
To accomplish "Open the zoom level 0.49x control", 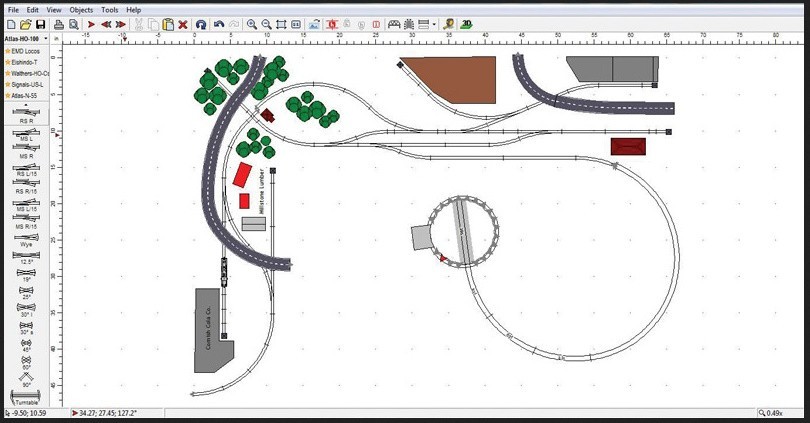I will click(x=775, y=413).
